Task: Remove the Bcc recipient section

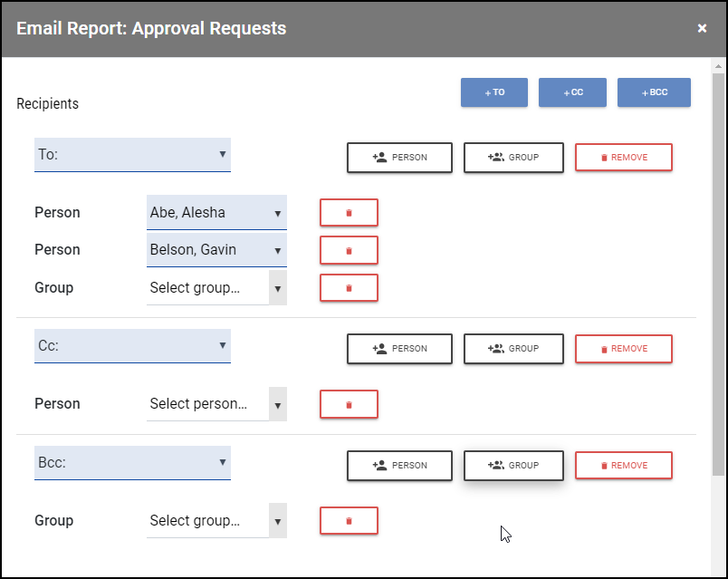Action: (624, 466)
